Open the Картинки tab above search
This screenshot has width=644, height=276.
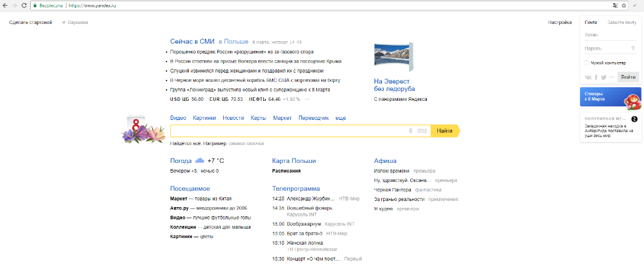tap(205, 118)
